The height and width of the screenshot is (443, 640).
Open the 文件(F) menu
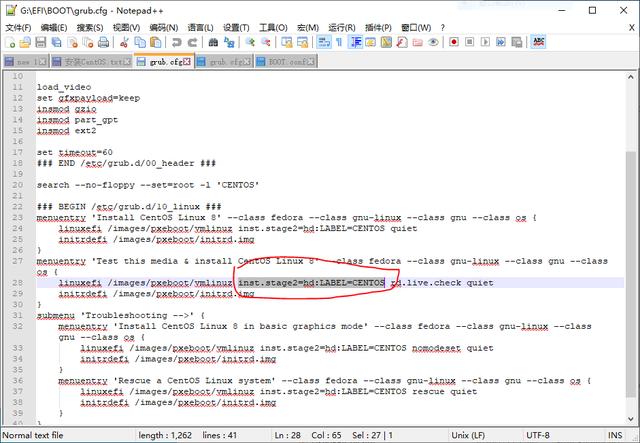[x=18, y=28]
